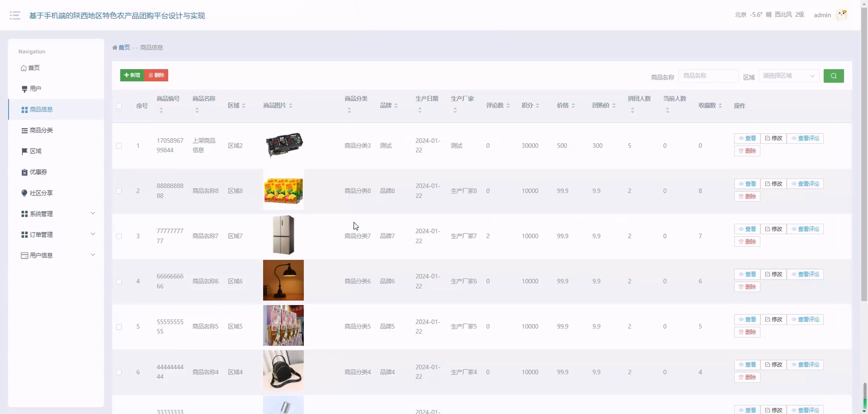Sort by 生产日期 column arrows
The height and width of the screenshot is (414, 868).
pyautogui.click(x=420, y=110)
